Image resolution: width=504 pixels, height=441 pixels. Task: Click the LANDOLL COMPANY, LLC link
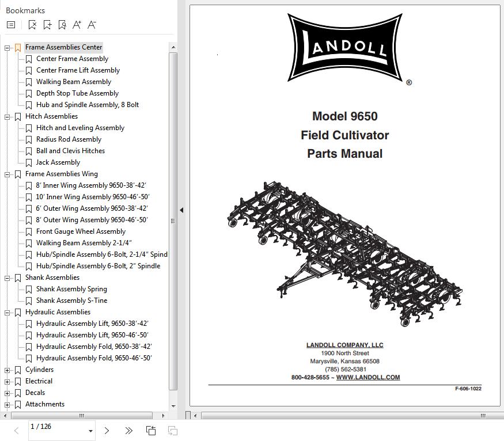pyautogui.click(x=344, y=344)
